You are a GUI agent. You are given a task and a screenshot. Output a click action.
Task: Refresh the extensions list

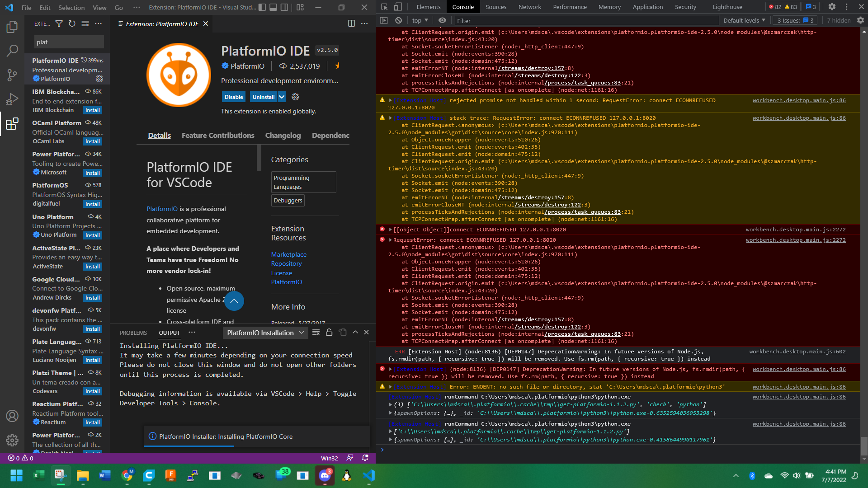72,23
